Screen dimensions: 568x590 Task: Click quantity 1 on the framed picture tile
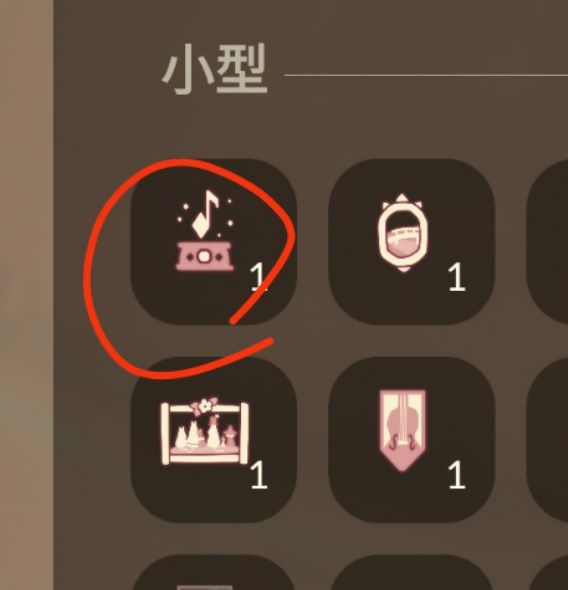pos(259,475)
